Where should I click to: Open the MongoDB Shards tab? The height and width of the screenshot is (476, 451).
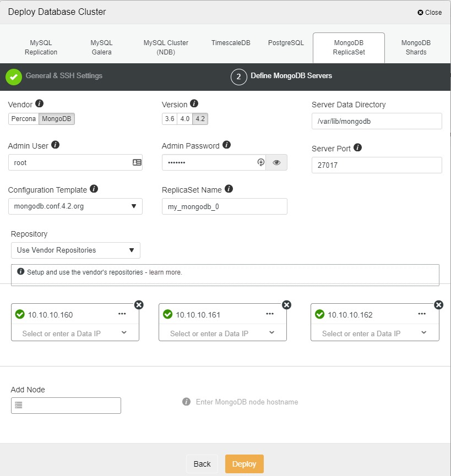416,47
